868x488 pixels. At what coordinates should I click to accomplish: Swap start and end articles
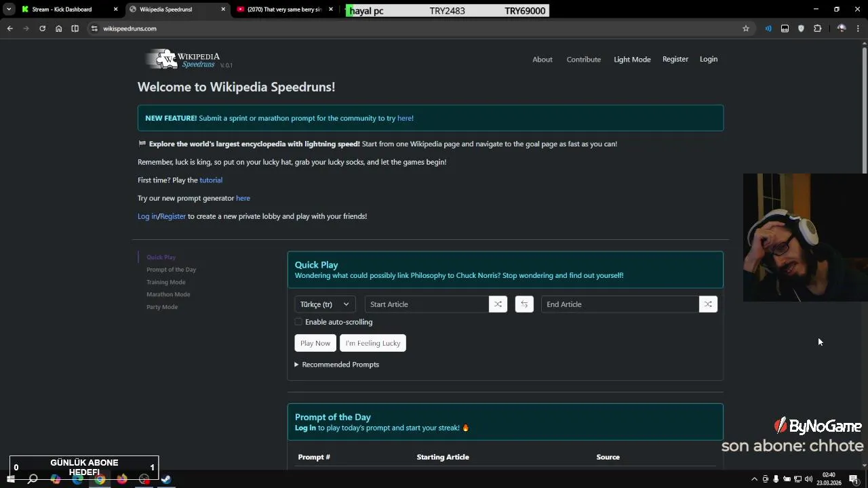tap(524, 304)
